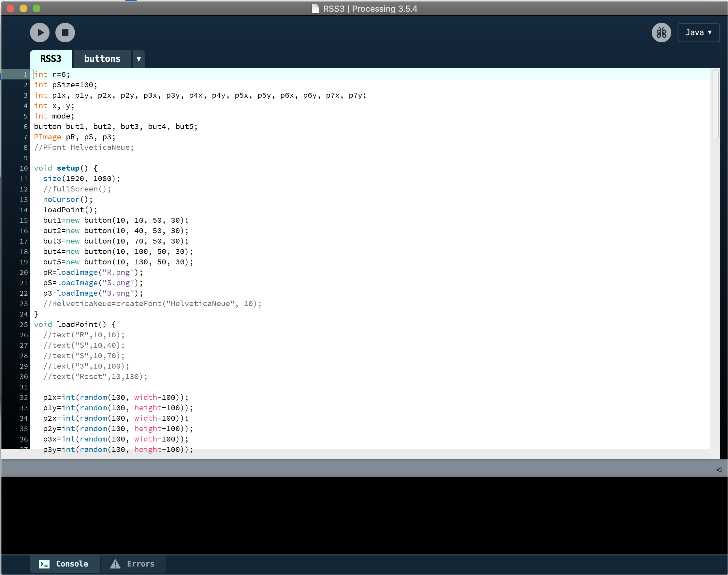Viewport: 728px width, 575px height.
Task: Click line number 25 in gutter
Action: [23, 325]
